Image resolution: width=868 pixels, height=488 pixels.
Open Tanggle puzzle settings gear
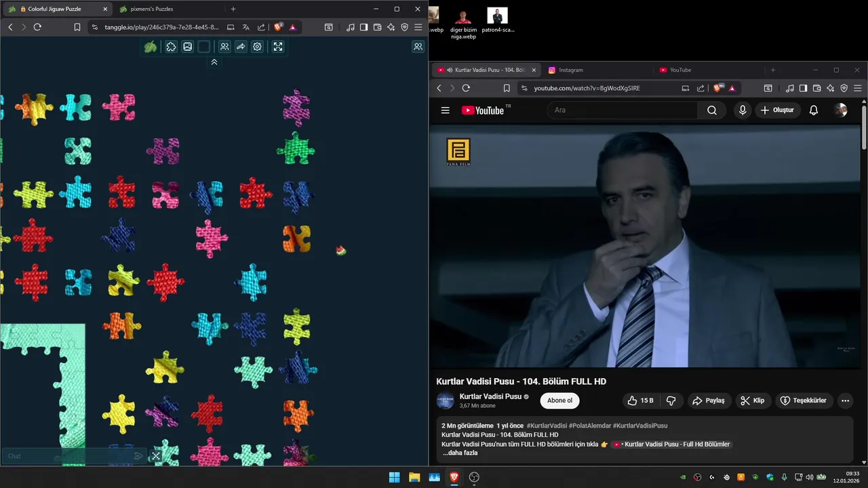tap(257, 47)
